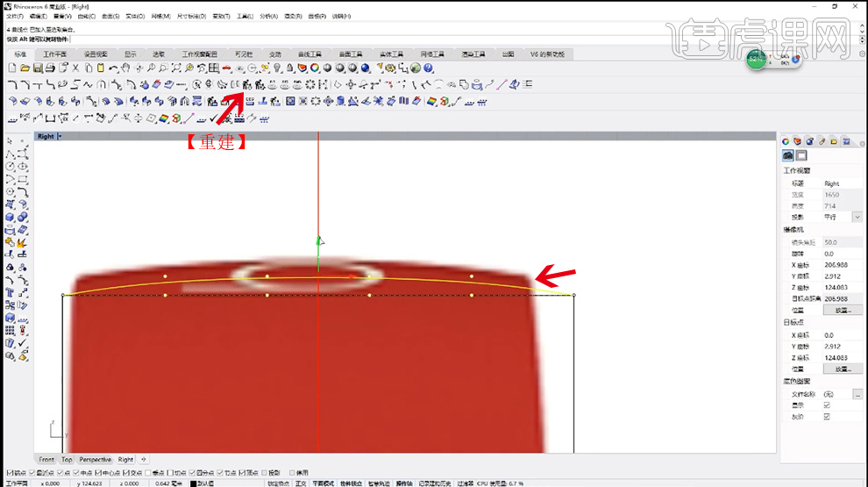Switch to the 工作平面 toolbar tab
This screenshot has height=487, width=868.
pyautogui.click(x=54, y=54)
